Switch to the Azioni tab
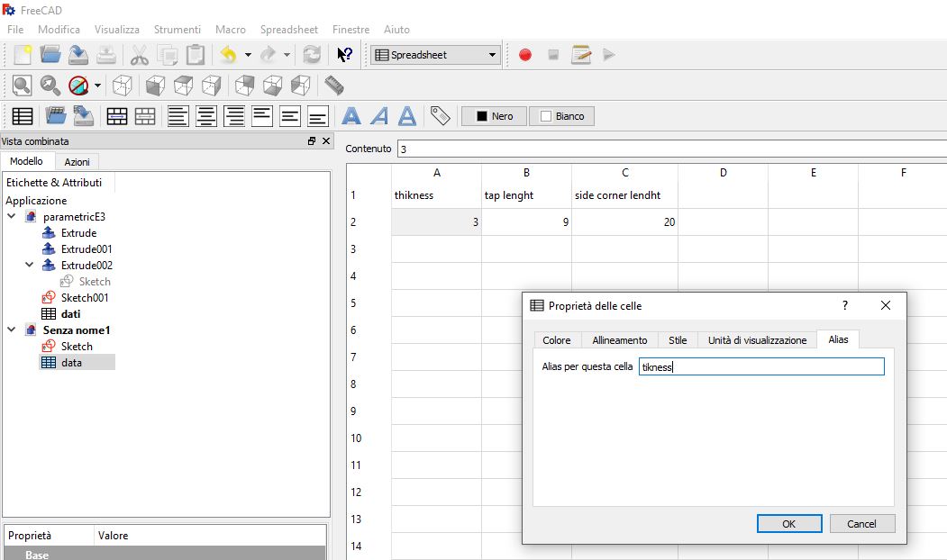Viewport: 947px width, 560px height. 77,162
